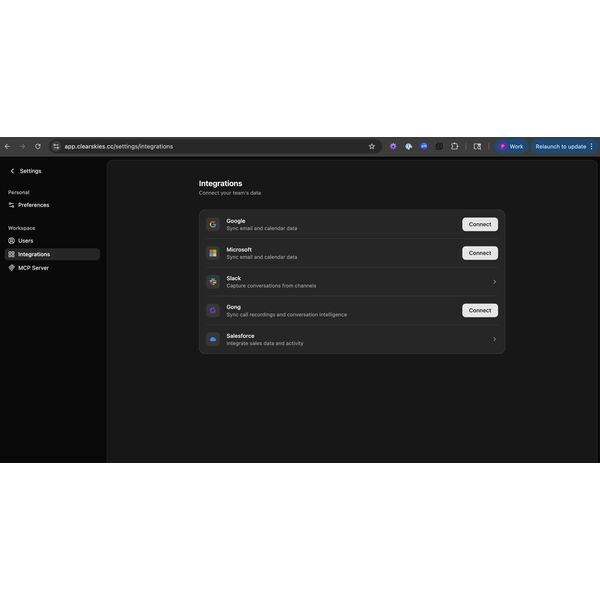Open the Users settings page
Image resolution: width=600 pixels, height=600 pixels.
pyautogui.click(x=25, y=241)
